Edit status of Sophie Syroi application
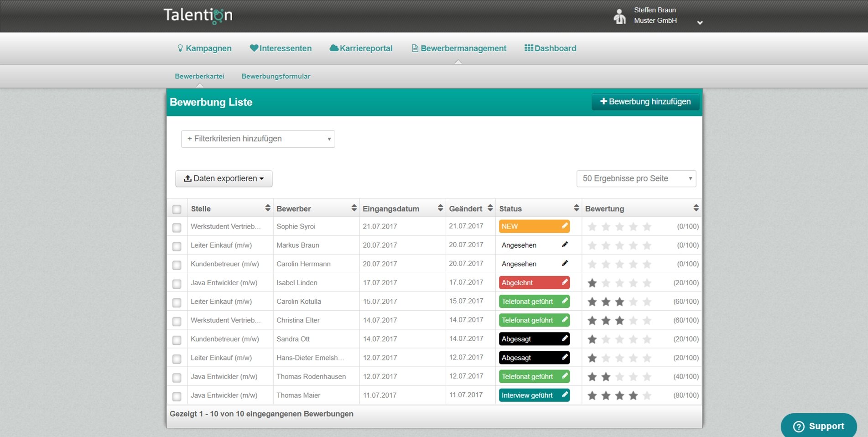 coord(565,226)
